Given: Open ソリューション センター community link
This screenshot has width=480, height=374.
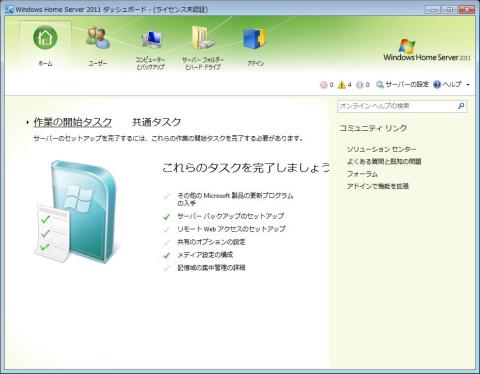Looking at the screenshot, I should coord(381,149).
